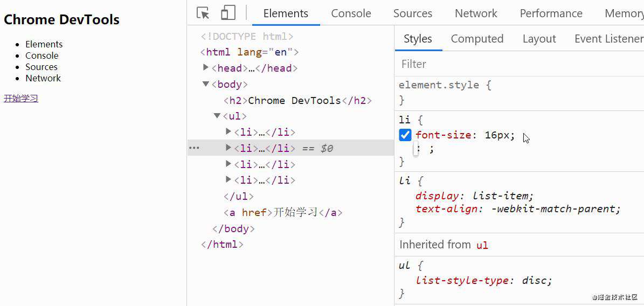The height and width of the screenshot is (306, 644).
Task: Click the three-dots beside selected li row
Action: coord(193,148)
